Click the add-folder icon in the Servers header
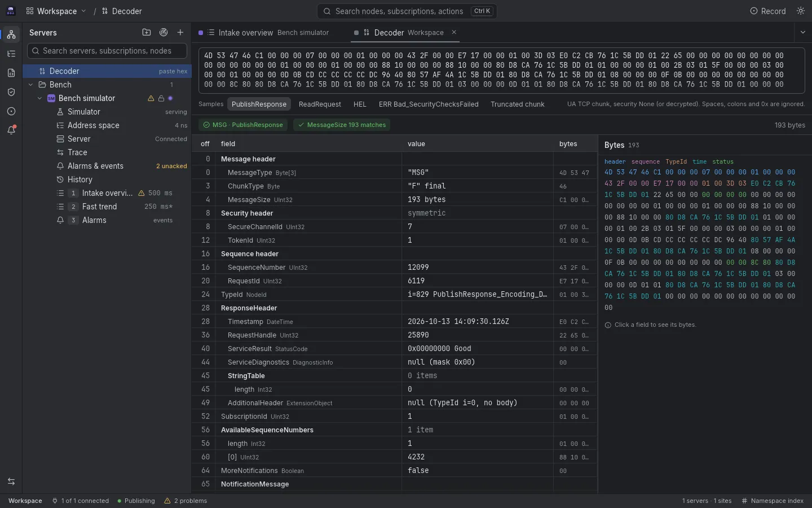This screenshot has width=812, height=508. (x=147, y=33)
